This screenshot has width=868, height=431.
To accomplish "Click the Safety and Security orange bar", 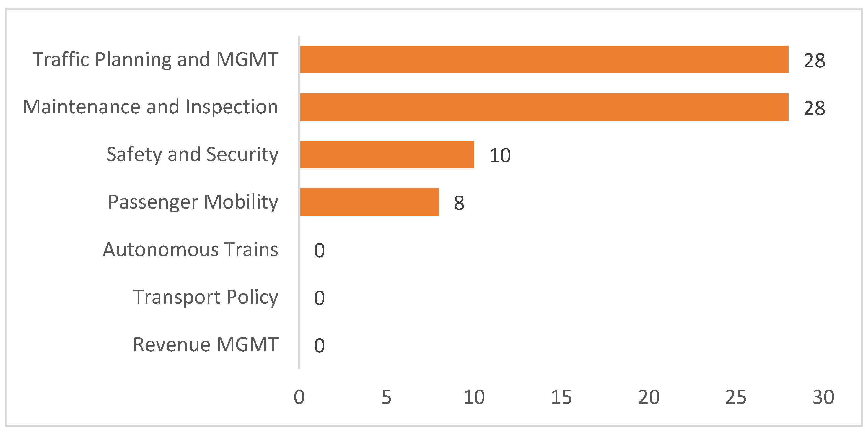I will (x=387, y=155).
